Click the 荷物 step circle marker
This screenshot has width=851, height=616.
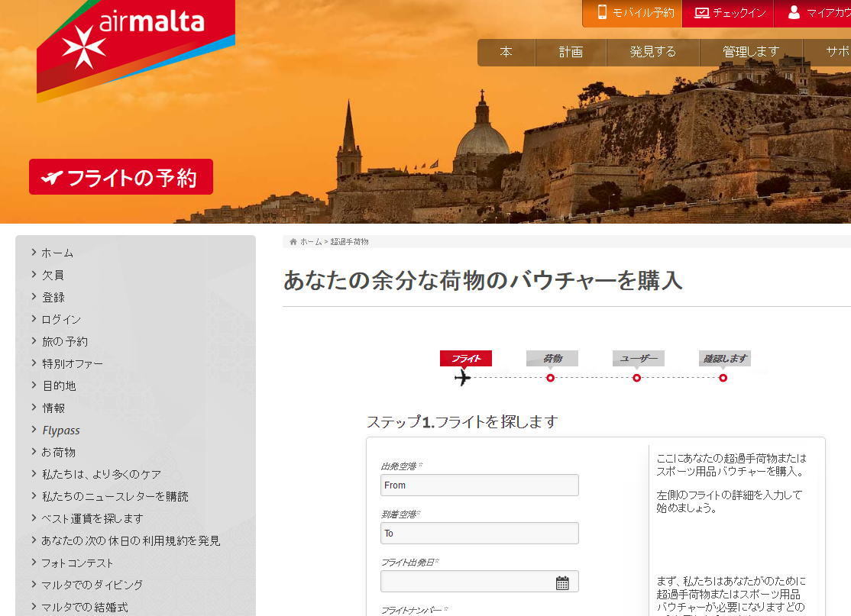point(550,378)
